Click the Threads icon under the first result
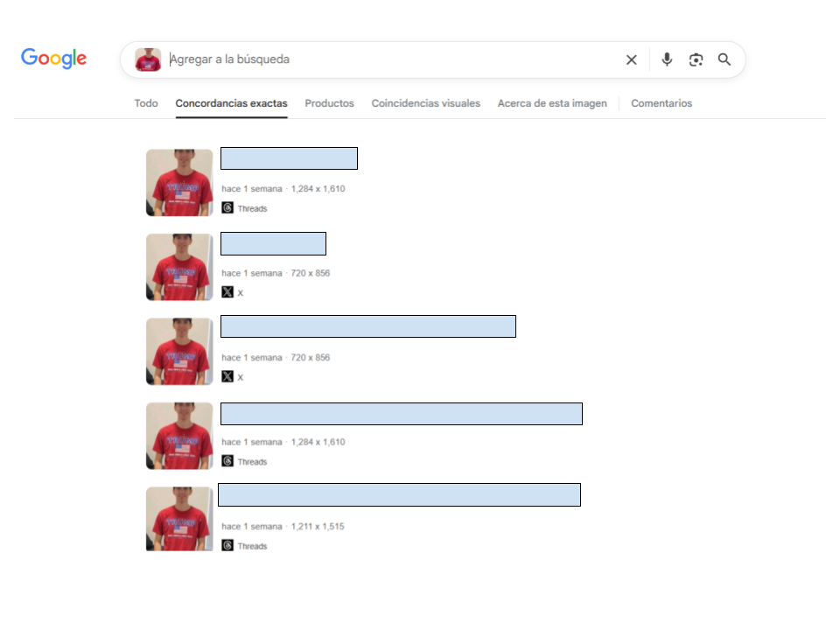Screen dimensions: 840x630 [227, 208]
